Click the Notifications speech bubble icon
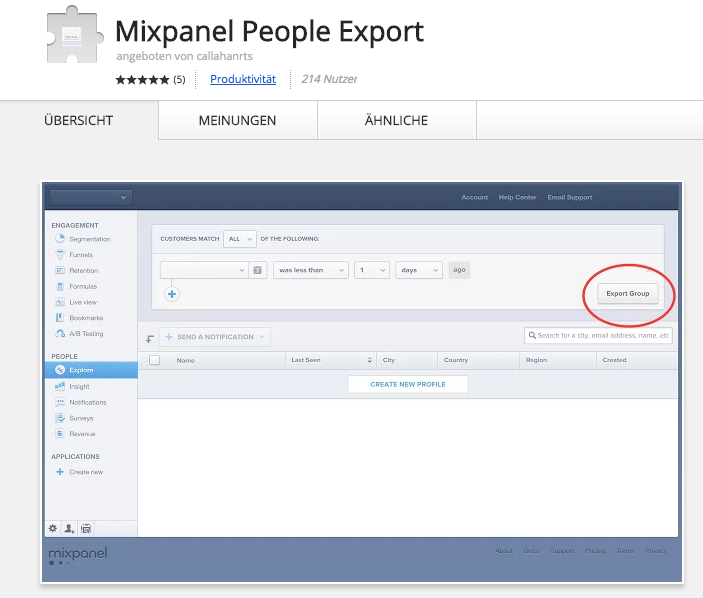 click(60, 402)
